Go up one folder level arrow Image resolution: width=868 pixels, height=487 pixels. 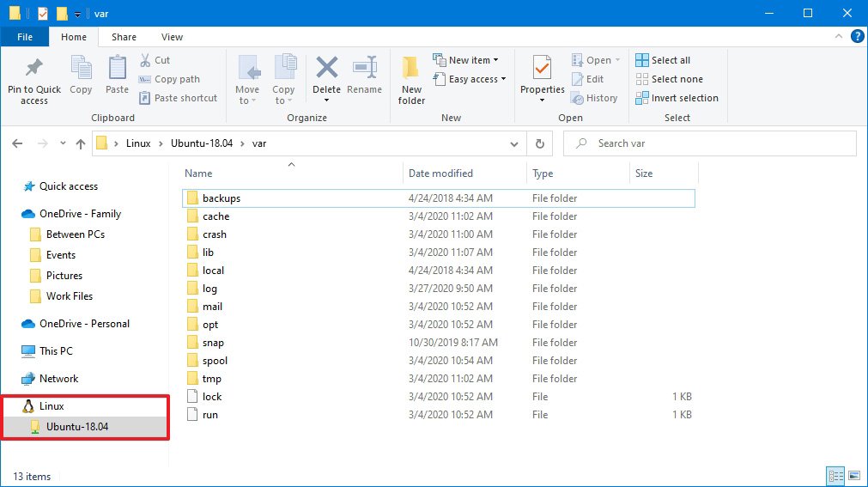tap(81, 143)
